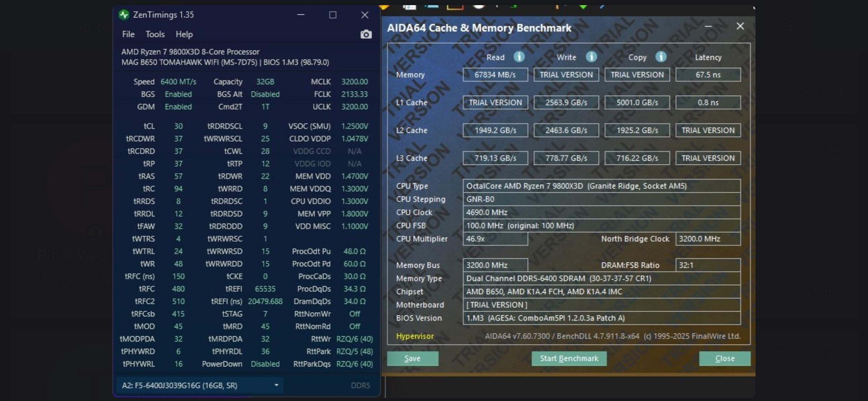Click the Memory Bus field 3200.0 MHz

pos(495,265)
